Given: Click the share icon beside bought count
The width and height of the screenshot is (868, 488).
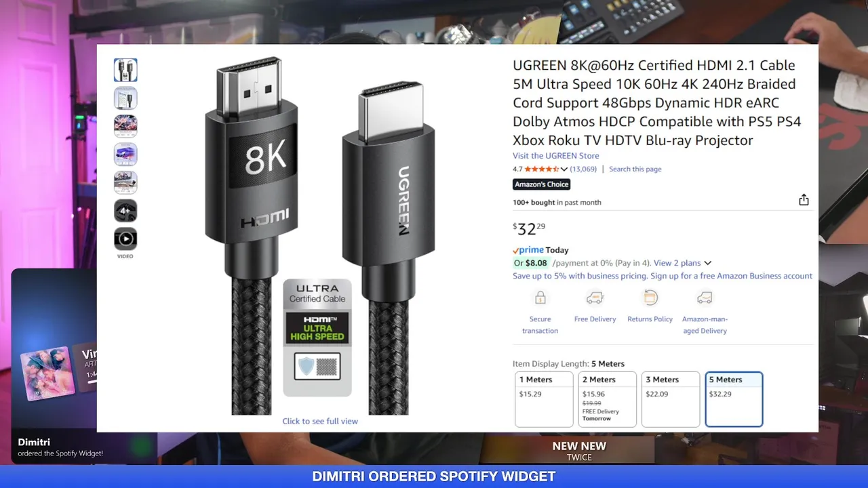Looking at the screenshot, I should 804,200.
